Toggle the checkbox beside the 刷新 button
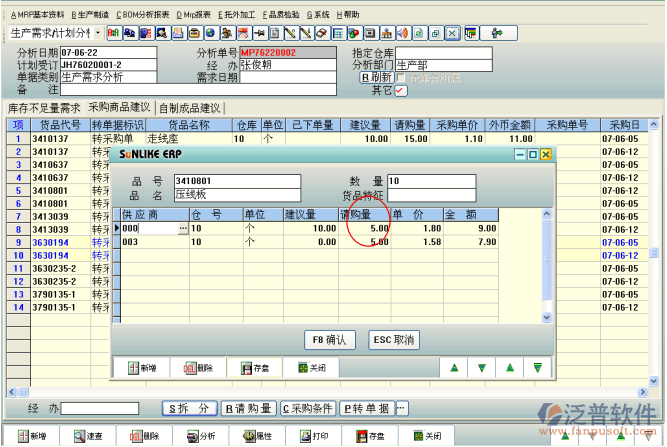This screenshot has width=667, height=447. [401, 77]
